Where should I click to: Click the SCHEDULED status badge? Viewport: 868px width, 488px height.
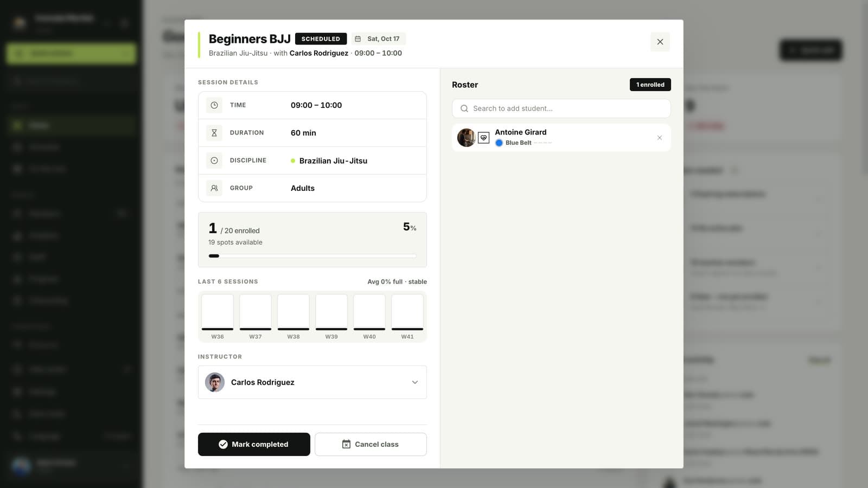(321, 38)
